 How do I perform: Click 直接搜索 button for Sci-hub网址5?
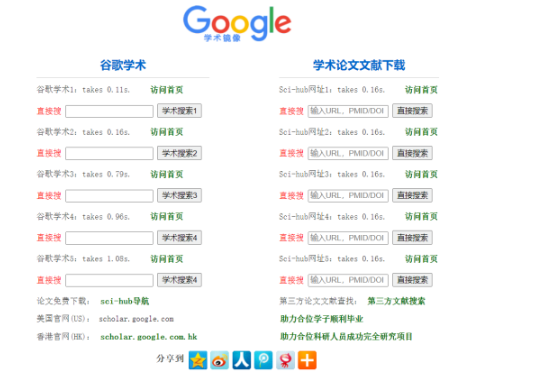(x=412, y=280)
